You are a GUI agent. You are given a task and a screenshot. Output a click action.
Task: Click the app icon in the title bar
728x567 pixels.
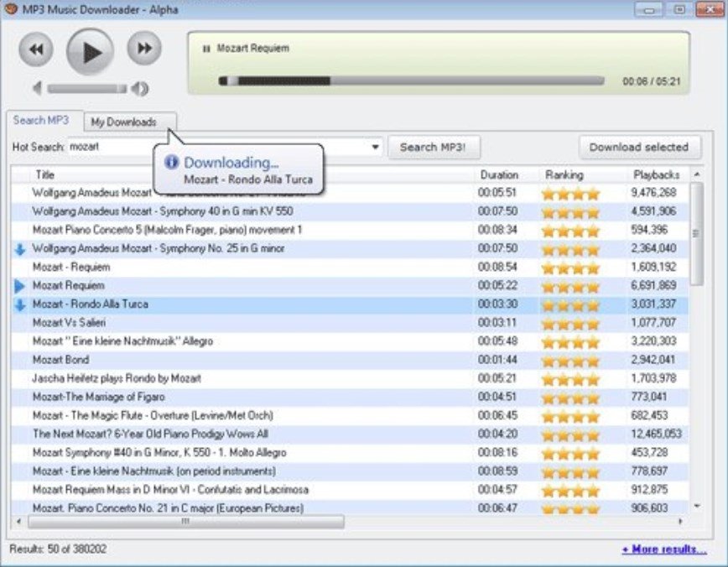10,9
